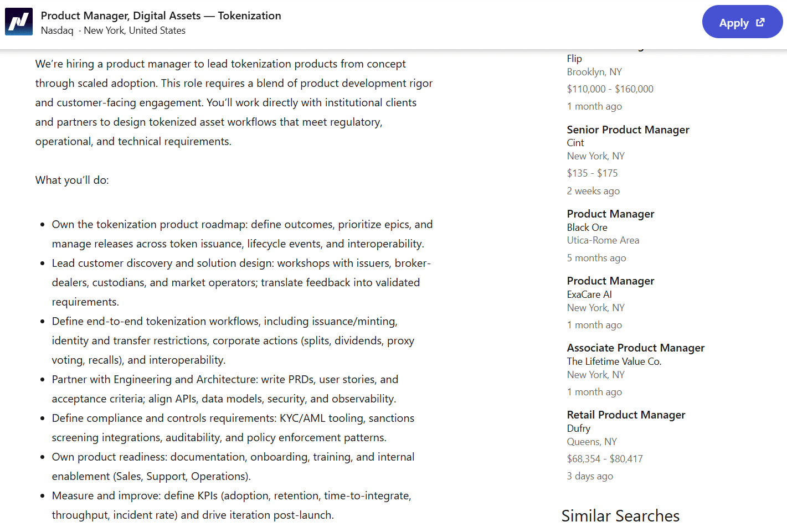This screenshot has height=532, width=787.
Task: Click the $68,354 - $80,417 salary text
Action: tap(605, 459)
